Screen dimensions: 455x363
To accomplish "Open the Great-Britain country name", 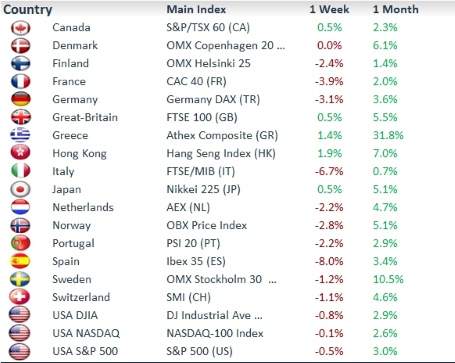I will click(x=85, y=117).
